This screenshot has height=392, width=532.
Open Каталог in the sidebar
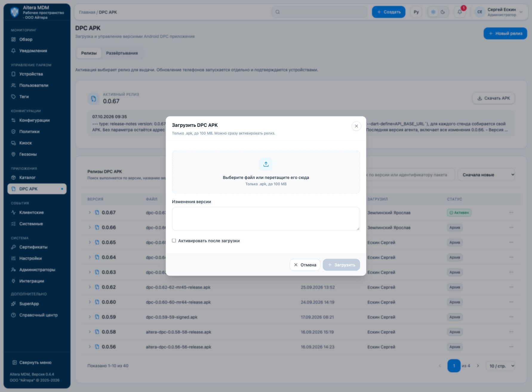pyautogui.click(x=37, y=178)
